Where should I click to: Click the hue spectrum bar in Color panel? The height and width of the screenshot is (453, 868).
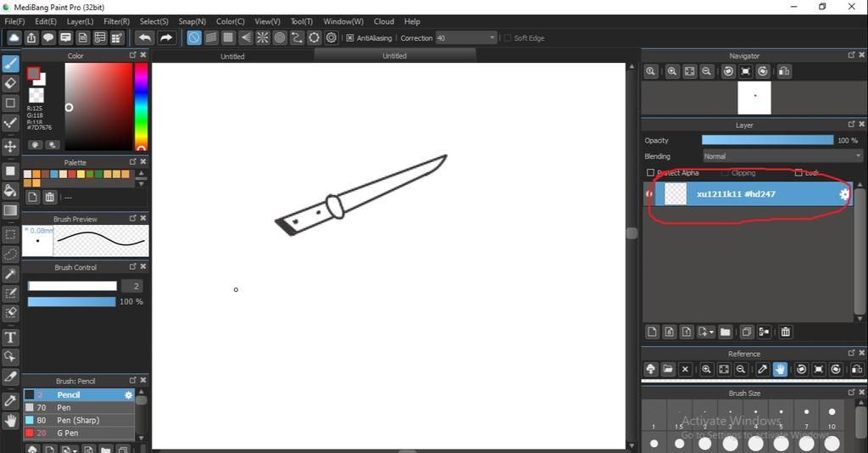(142, 106)
